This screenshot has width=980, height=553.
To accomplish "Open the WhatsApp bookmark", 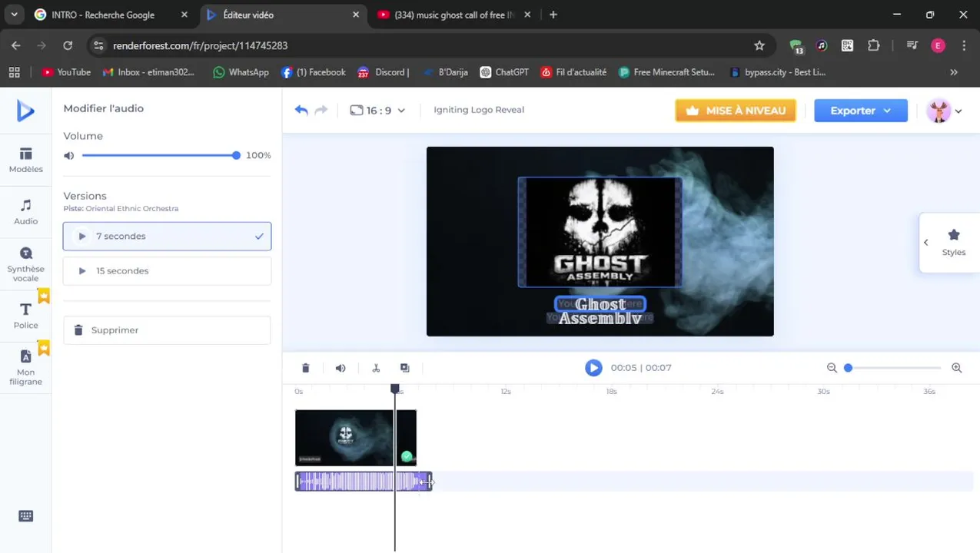I will [x=241, y=72].
